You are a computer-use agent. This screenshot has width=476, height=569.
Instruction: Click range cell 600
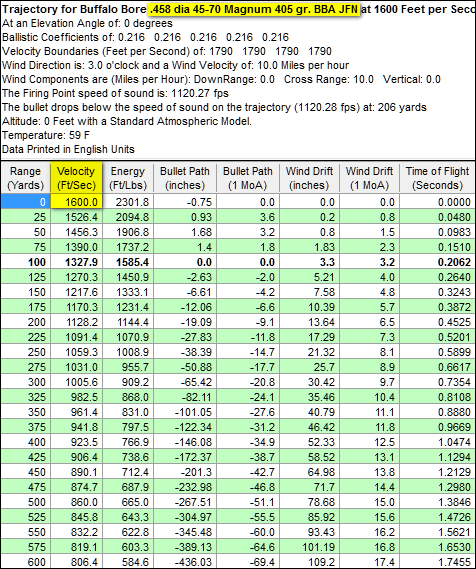coord(25,562)
